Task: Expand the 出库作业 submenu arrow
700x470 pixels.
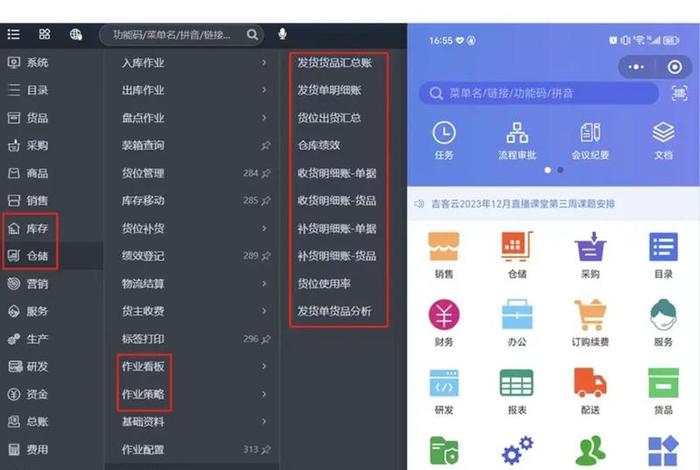Action: point(264,90)
